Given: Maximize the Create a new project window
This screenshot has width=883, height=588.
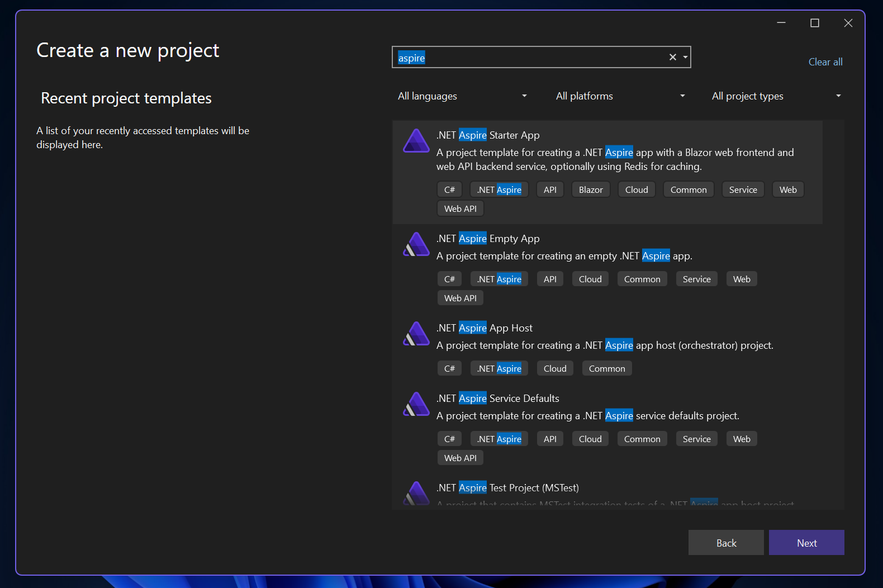Looking at the screenshot, I should point(815,23).
